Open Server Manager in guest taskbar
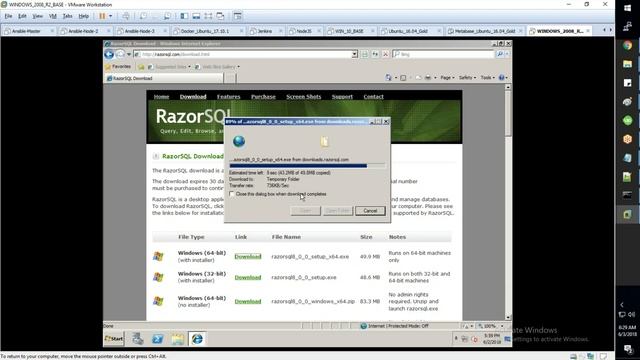The width and height of the screenshot is (640, 360). click(x=138, y=339)
